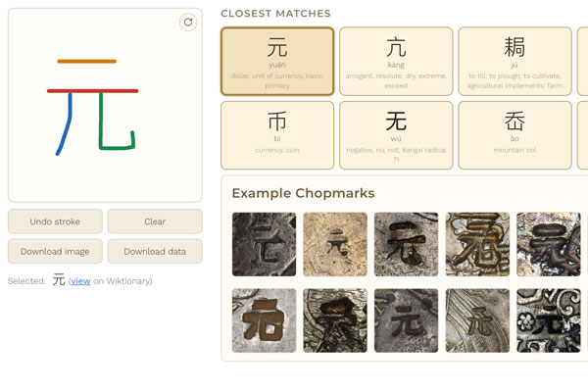This screenshot has width=588, height=392.
Task: Click the circular refresh icon on the drawing canvas
Action: [x=188, y=23]
